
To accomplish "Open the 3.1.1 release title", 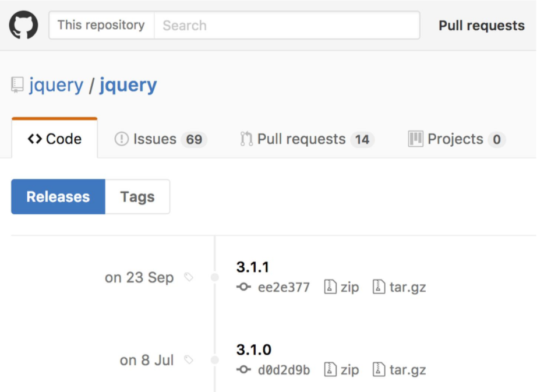I will pyautogui.click(x=253, y=267).
